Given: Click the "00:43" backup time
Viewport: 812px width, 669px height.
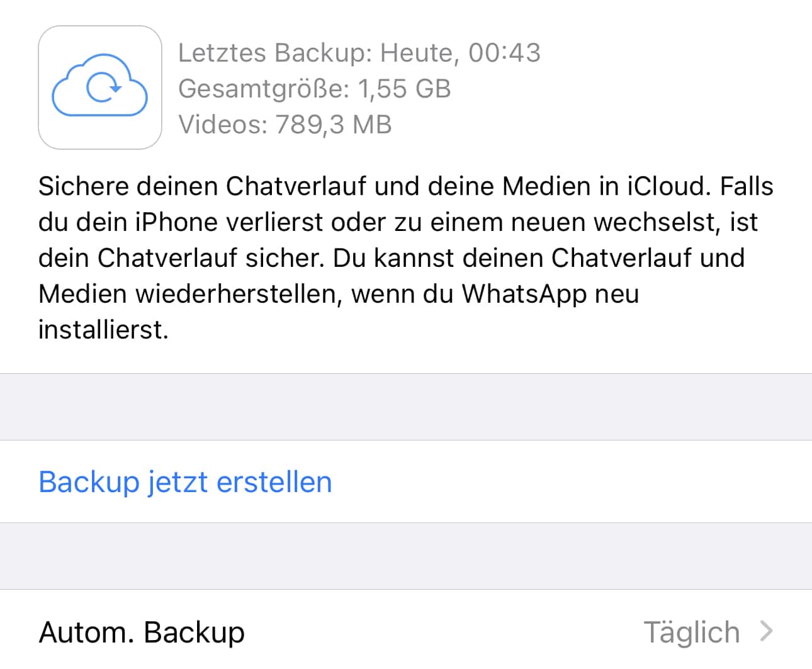Looking at the screenshot, I should click(x=504, y=53).
